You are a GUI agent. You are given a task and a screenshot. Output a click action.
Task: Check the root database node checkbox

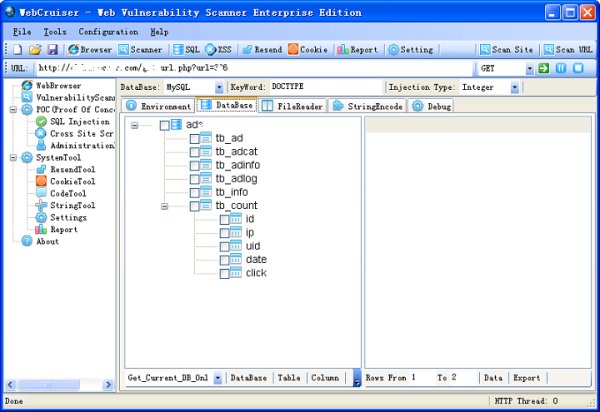[165, 125]
